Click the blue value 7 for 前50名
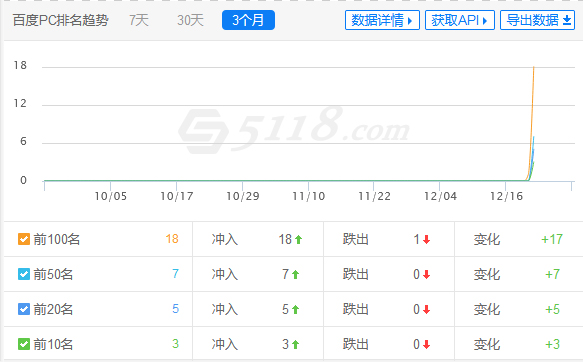Image resolution: width=583 pixels, height=362 pixels. tap(175, 274)
